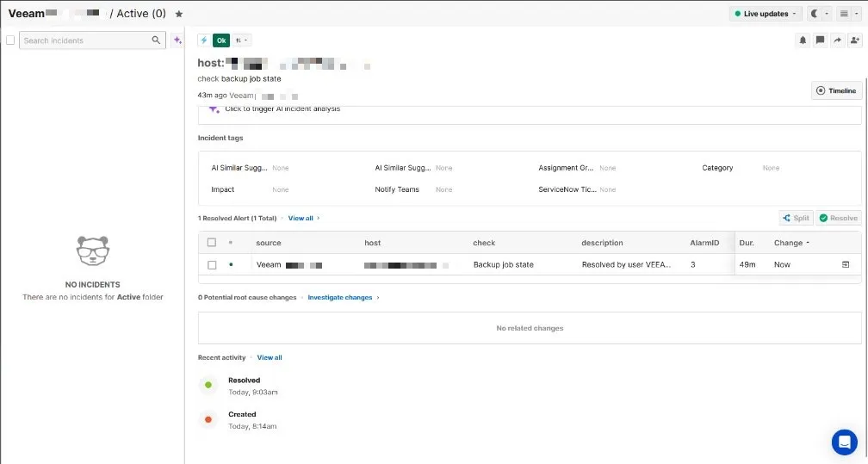The height and width of the screenshot is (464, 868).
Task: Check the alerts table header checkbox
Action: tap(212, 243)
